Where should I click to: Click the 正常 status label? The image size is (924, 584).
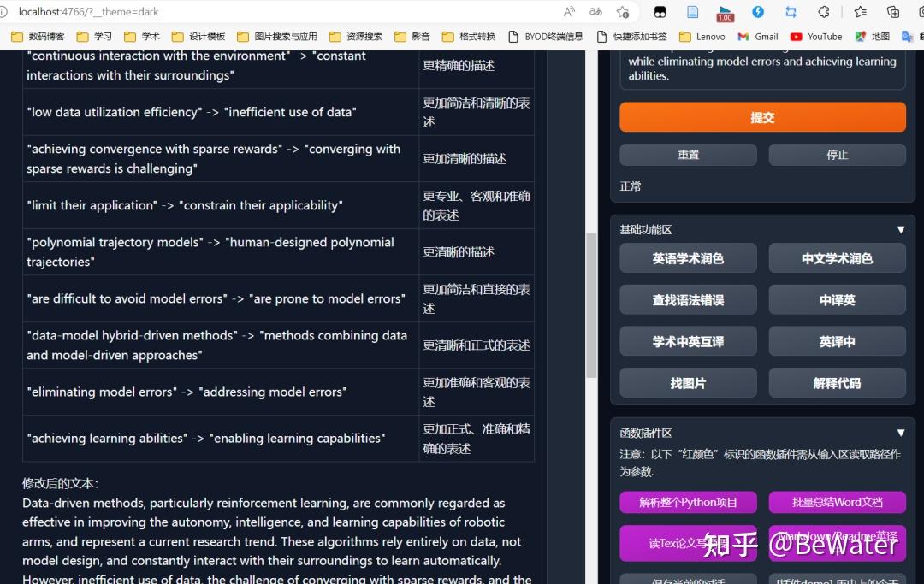[630, 186]
